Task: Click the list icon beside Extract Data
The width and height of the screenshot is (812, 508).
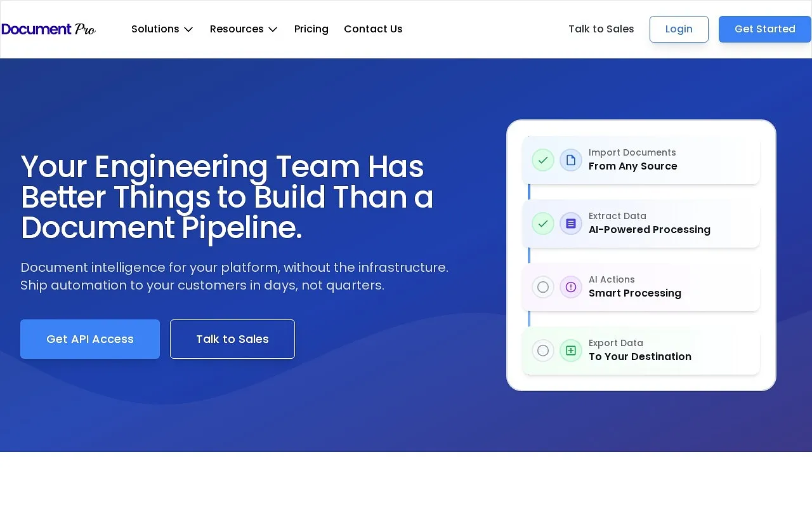Action: [x=571, y=224]
